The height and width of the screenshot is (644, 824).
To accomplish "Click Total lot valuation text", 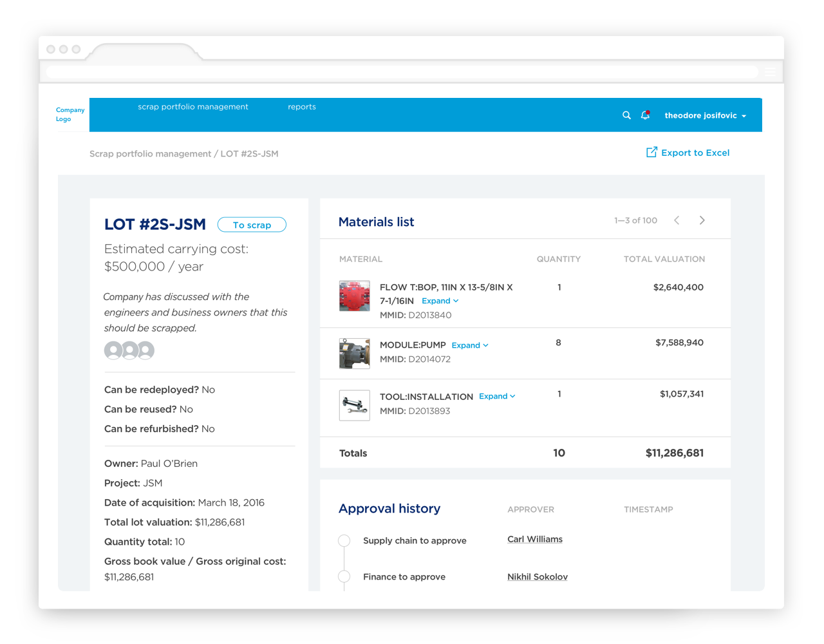I will (x=174, y=522).
